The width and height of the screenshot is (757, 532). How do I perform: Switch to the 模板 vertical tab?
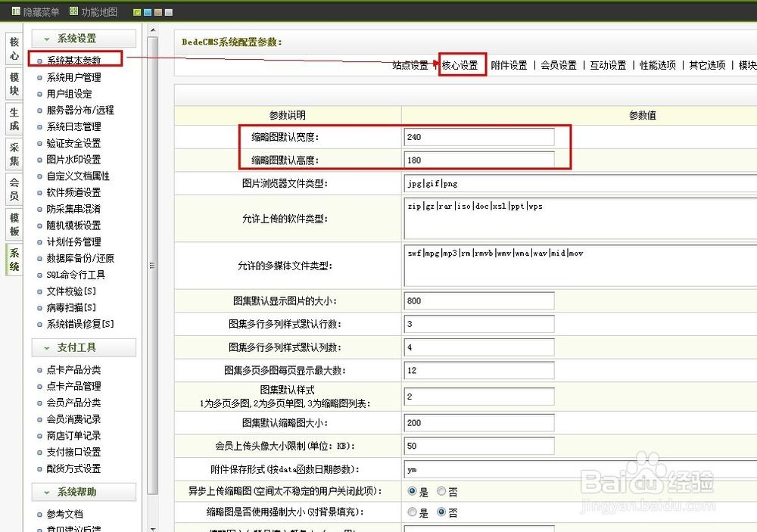click(x=14, y=225)
